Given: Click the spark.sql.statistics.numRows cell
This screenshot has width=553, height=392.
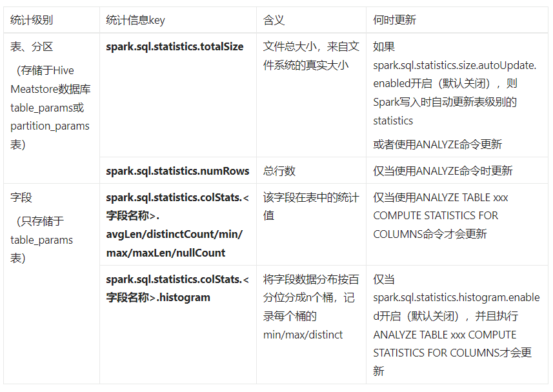Looking at the screenshot, I should pos(177,171).
